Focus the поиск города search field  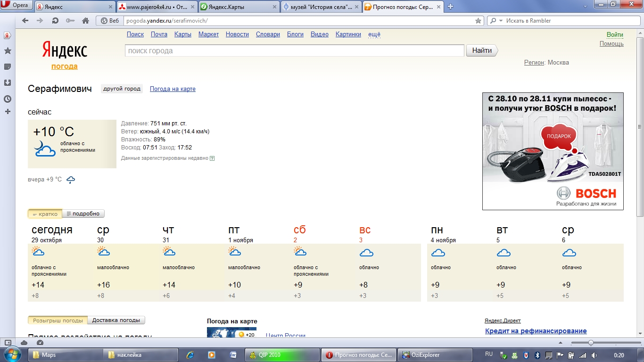[x=295, y=50]
